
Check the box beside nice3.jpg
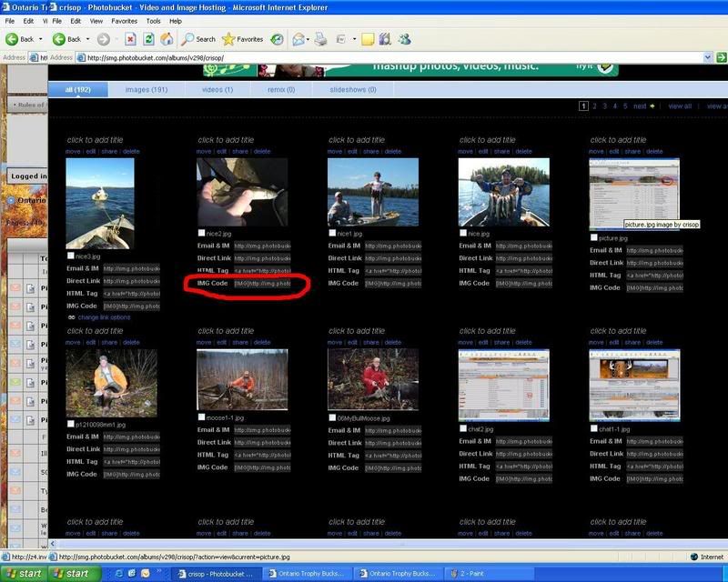71,256
